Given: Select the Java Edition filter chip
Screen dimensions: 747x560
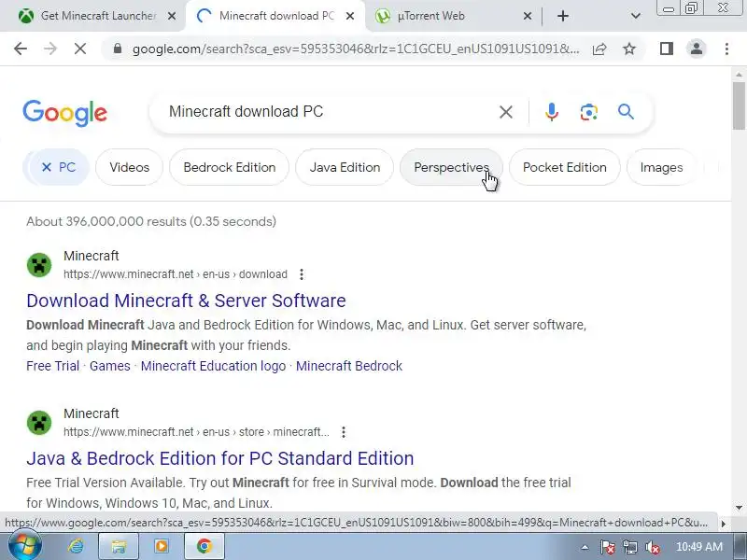Looking at the screenshot, I should pyautogui.click(x=345, y=167).
